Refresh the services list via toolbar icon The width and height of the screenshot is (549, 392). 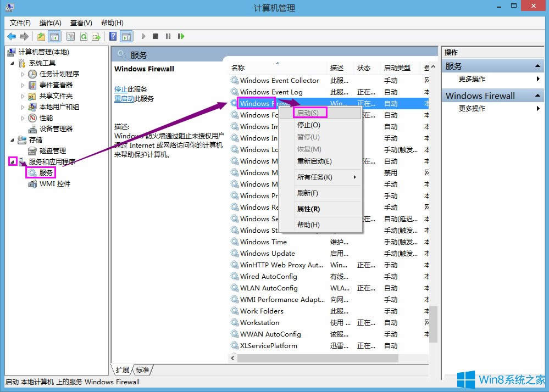click(x=84, y=36)
